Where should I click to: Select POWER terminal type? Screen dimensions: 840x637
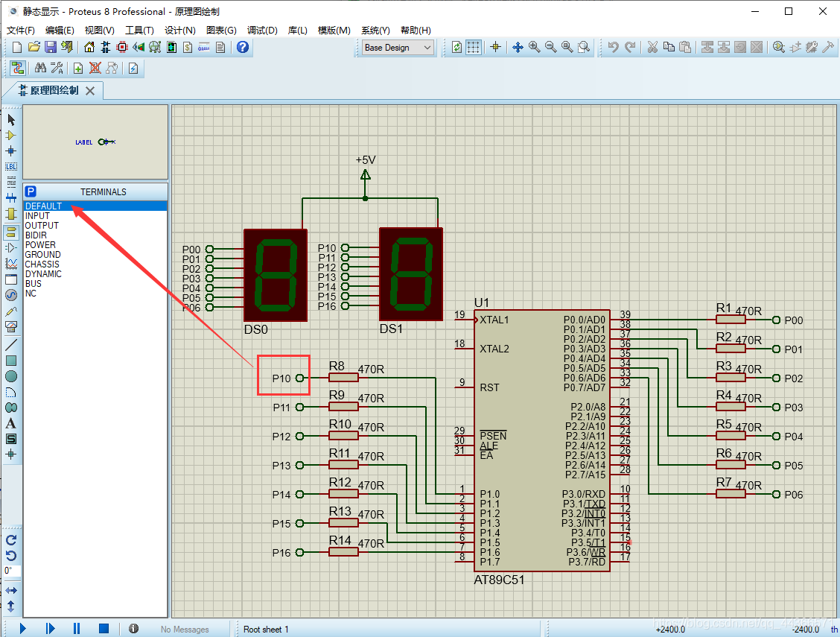coord(40,245)
